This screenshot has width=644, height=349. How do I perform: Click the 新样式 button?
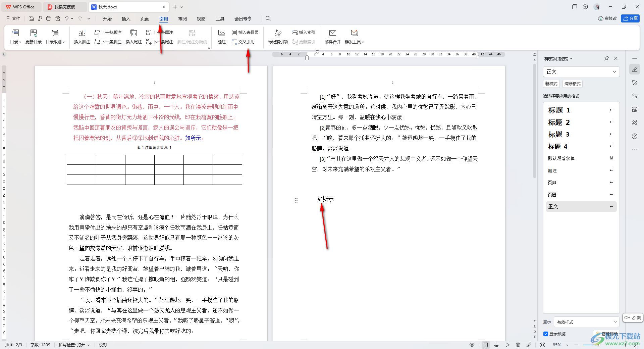(x=551, y=84)
